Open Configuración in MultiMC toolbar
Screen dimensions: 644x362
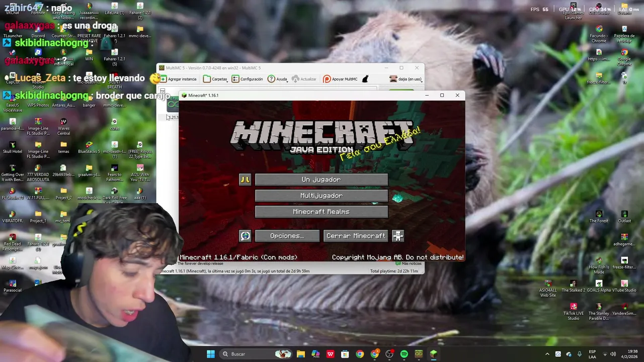pyautogui.click(x=248, y=79)
